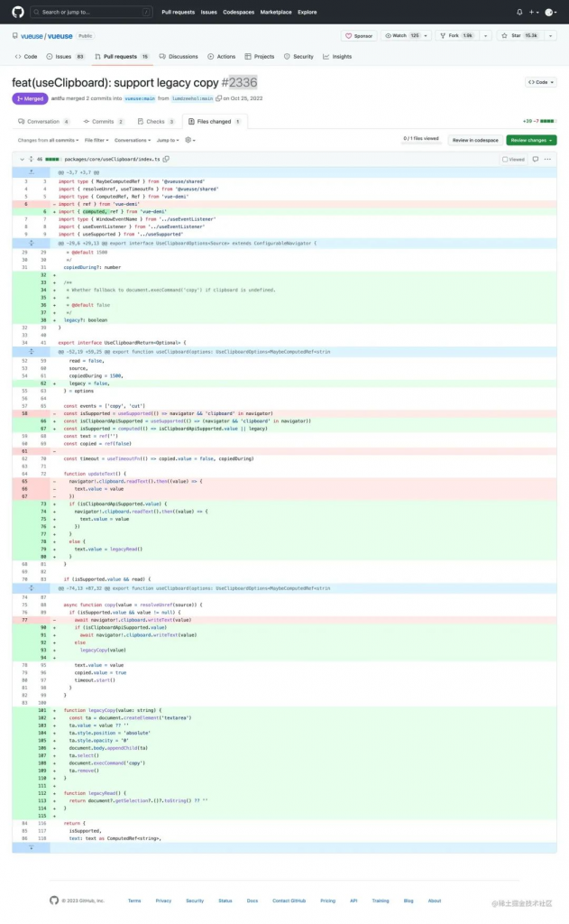569x924 pixels.
Task: Open the Jump to dropdown
Action: point(168,140)
